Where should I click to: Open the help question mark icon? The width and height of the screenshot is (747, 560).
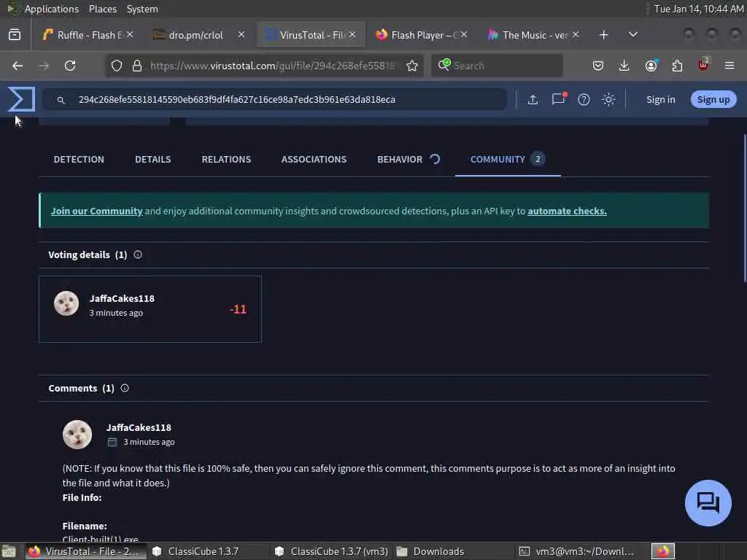coord(584,99)
